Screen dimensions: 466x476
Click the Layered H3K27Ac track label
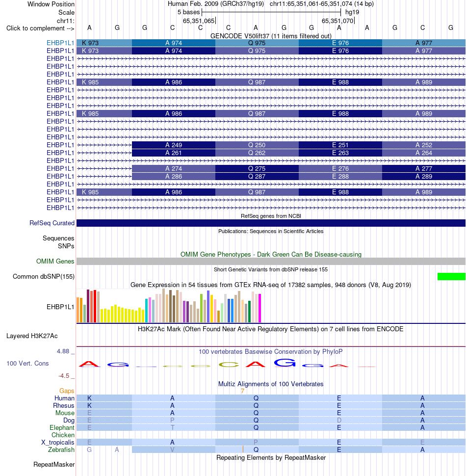[32, 336]
